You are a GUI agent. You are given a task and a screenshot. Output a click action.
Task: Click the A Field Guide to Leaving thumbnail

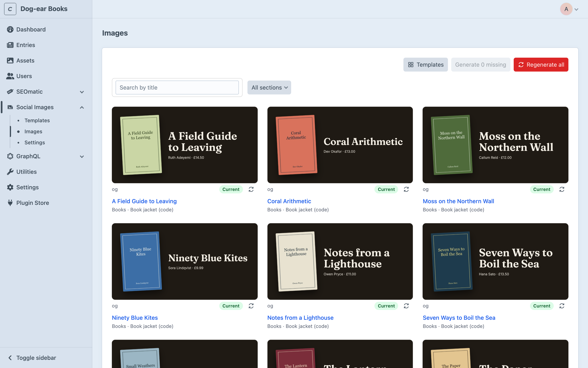click(185, 145)
